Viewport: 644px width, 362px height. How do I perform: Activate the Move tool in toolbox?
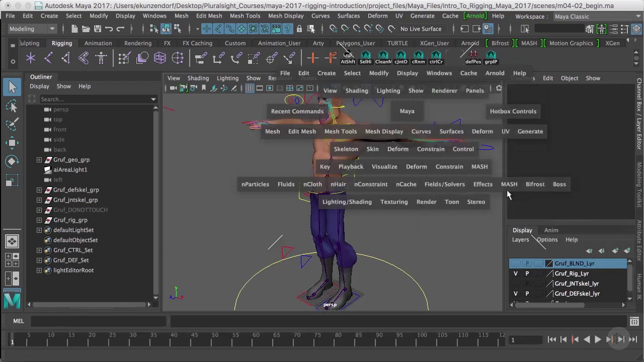(x=13, y=143)
